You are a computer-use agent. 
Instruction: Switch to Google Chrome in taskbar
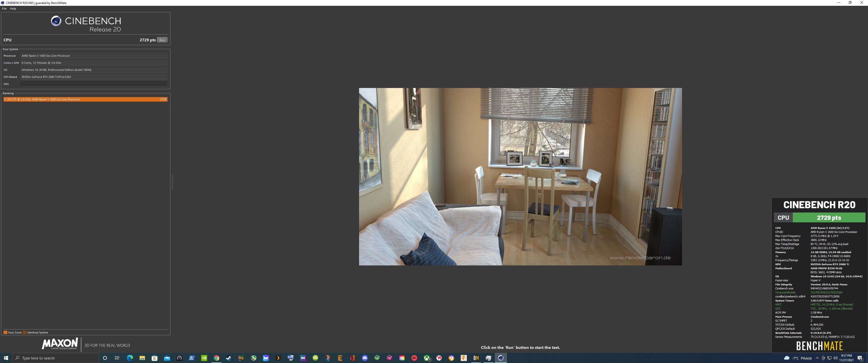coord(216,358)
